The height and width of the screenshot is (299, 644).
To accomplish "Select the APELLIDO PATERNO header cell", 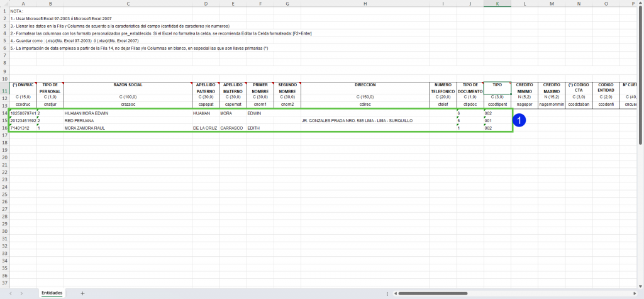I will pyautogui.click(x=206, y=88).
